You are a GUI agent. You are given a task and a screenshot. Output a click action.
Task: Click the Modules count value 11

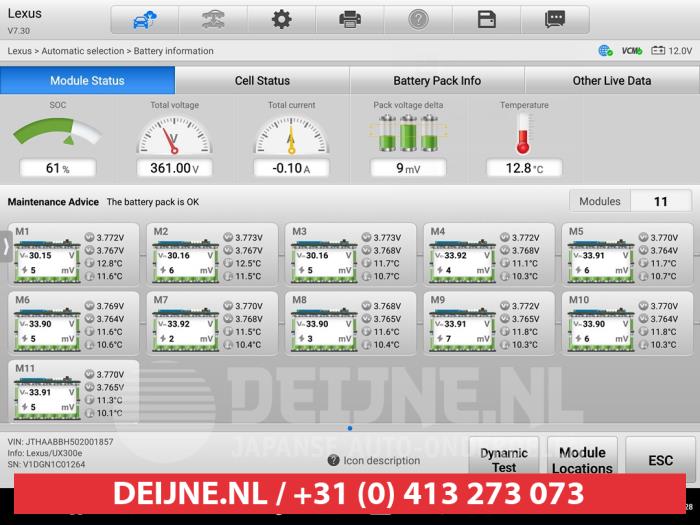(x=661, y=201)
